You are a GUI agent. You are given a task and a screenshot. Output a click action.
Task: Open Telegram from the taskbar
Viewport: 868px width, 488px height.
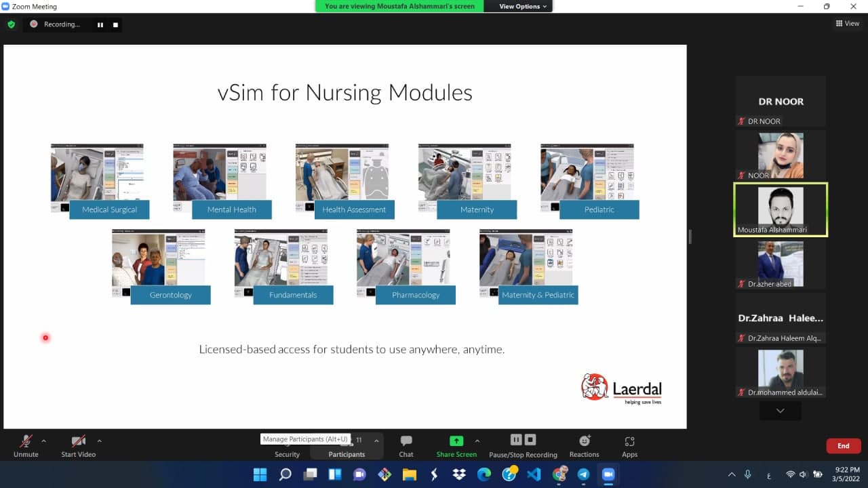click(x=583, y=474)
